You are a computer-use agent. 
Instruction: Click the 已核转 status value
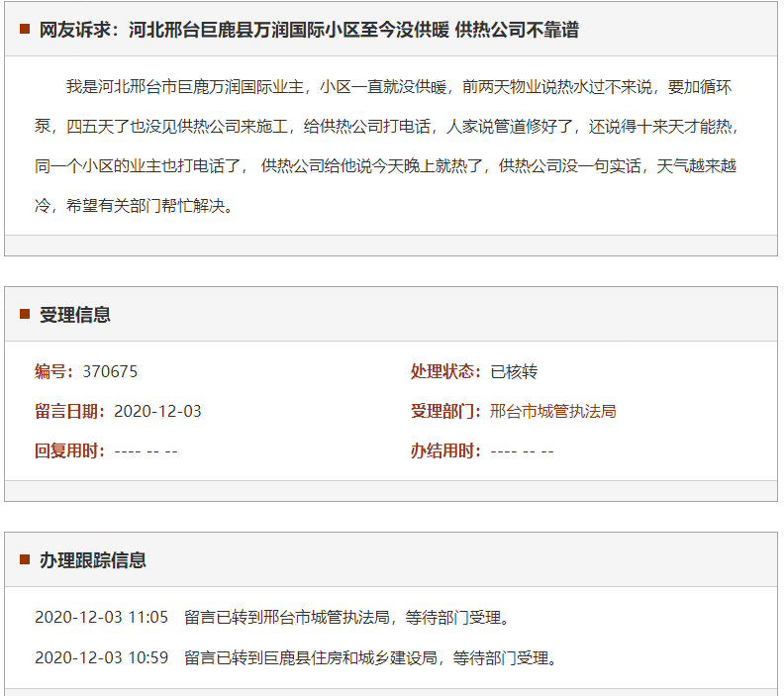[x=515, y=371]
